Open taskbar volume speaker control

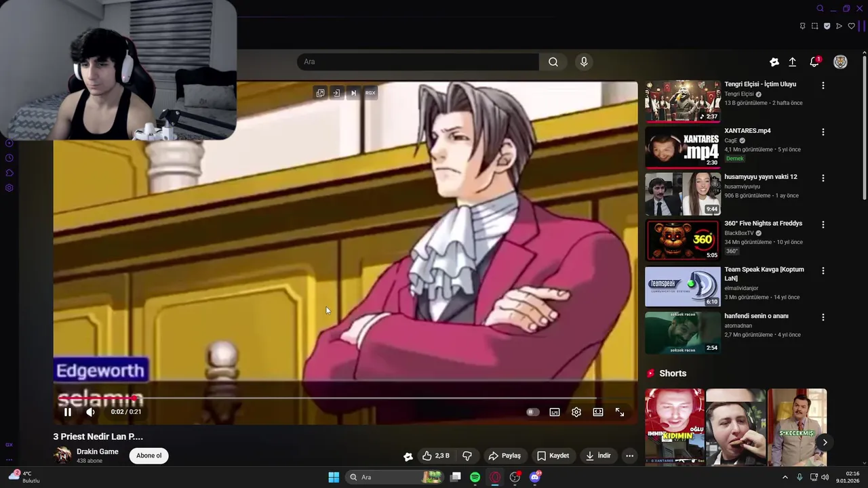point(825,477)
